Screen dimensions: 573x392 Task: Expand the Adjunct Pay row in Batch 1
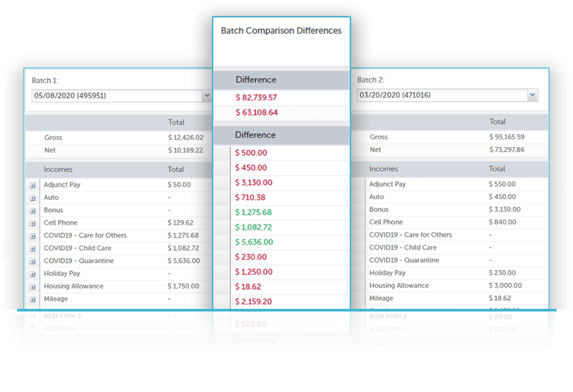pyautogui.click(x=33, y=185)
